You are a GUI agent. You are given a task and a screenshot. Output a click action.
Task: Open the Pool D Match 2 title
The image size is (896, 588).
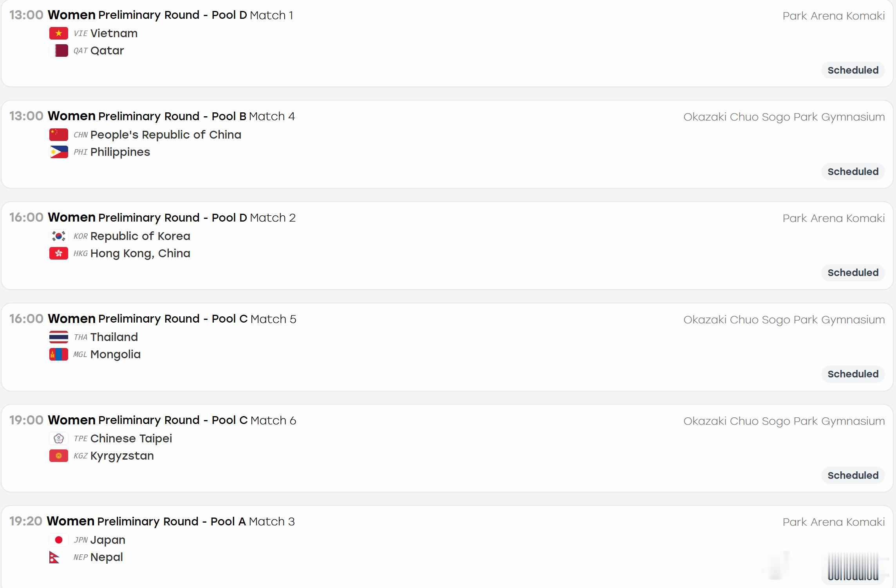pyautogui.click(x=172, y=217)
